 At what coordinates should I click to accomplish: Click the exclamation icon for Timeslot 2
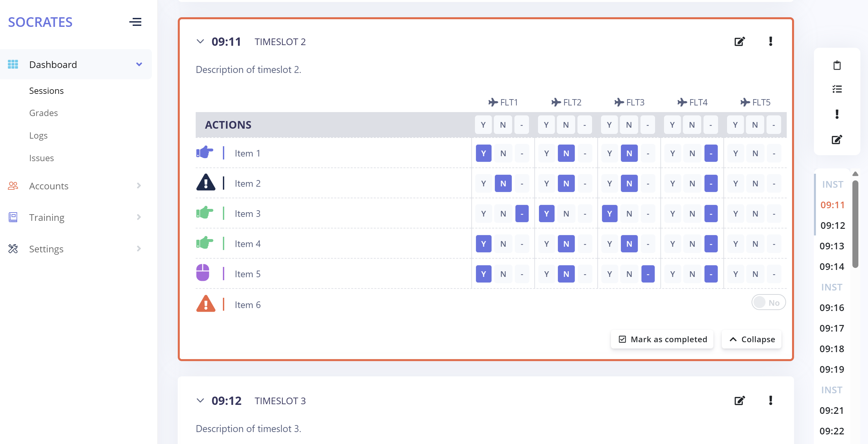point(770,41)
